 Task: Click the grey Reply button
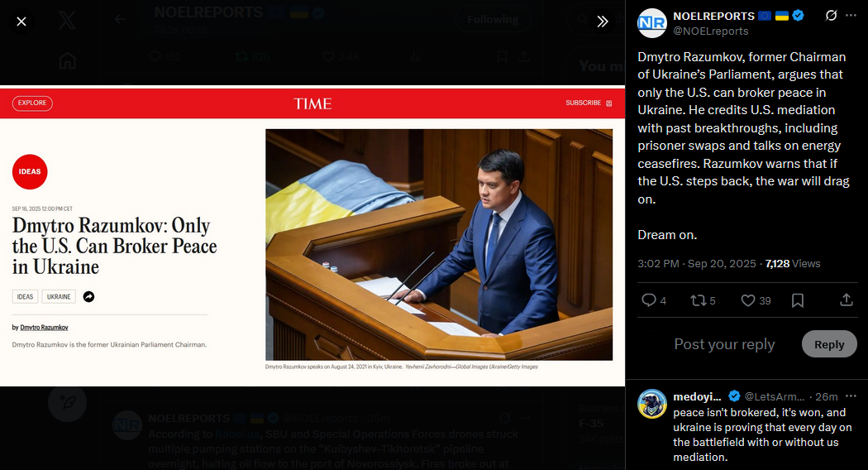tap(828, 344)
